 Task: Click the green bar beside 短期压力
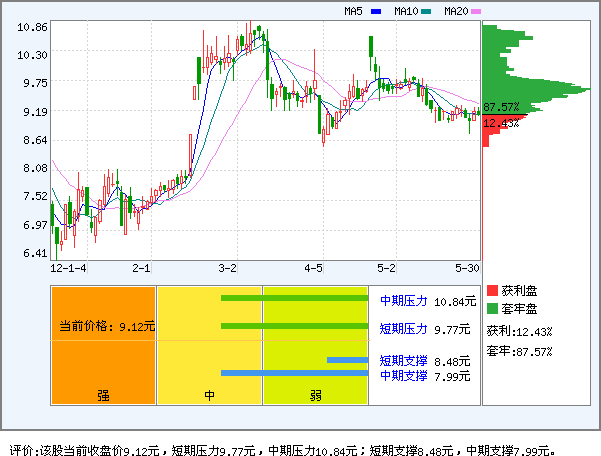[x=294, y=326]
